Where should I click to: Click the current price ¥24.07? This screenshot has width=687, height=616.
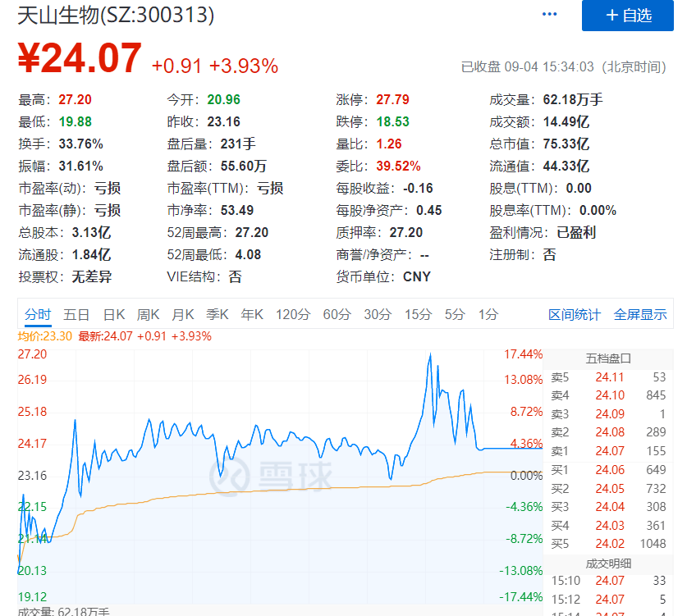(80, 57)
